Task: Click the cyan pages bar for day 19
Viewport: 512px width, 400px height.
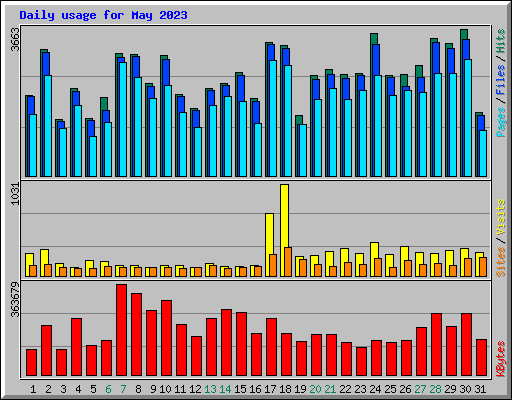Action: click(x=303, y=150)
